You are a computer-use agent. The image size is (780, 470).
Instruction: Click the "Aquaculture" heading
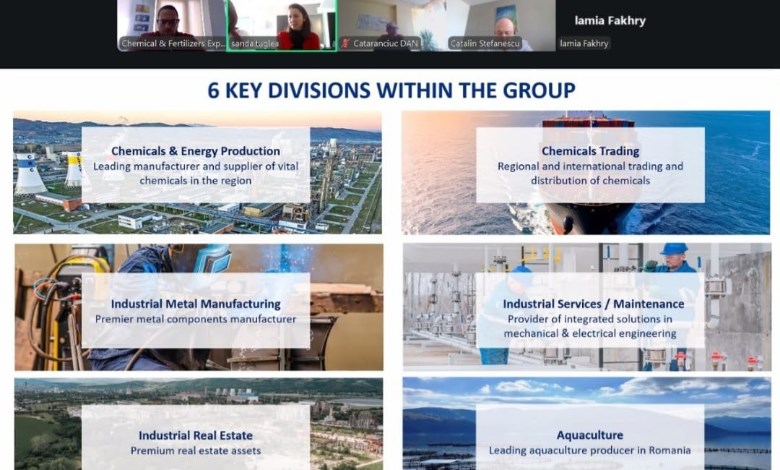(x=590, y=435)
